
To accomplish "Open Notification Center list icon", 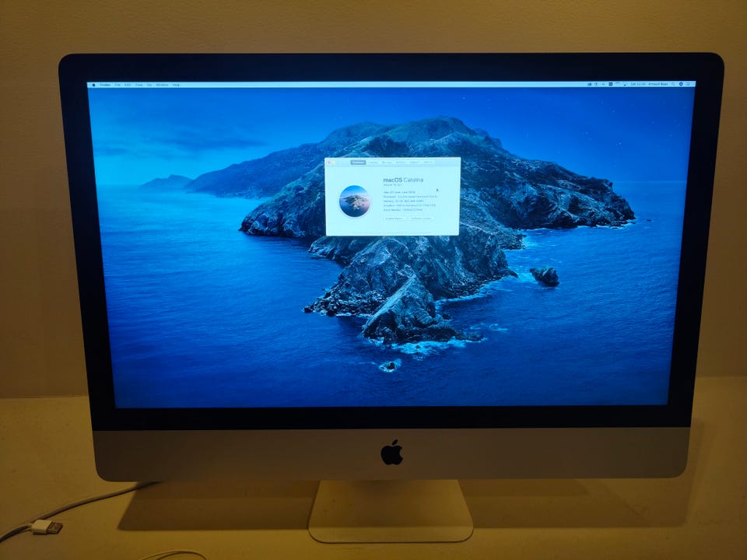I will point(689,84).
